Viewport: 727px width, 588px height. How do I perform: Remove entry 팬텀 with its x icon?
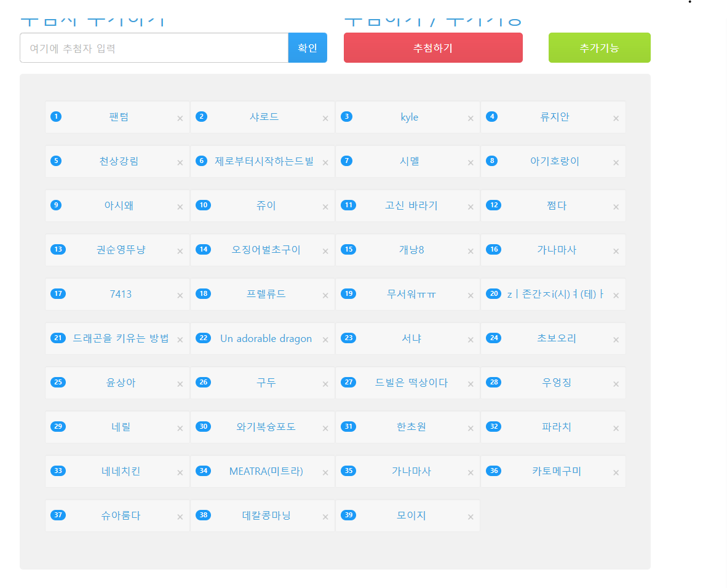click(x=180, y=119)
